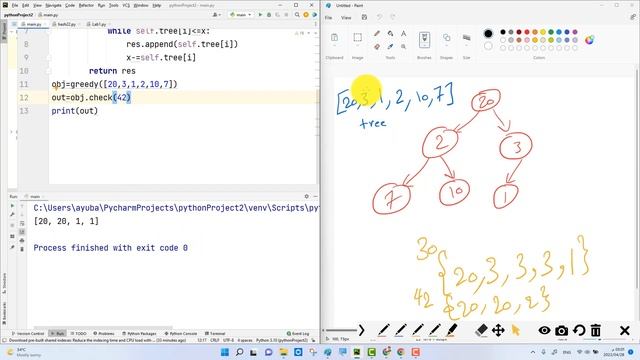The width and height of the screenshot is (640, 360).
Task: Open the VCS menu in PyCharm
Action: (126, 5)
